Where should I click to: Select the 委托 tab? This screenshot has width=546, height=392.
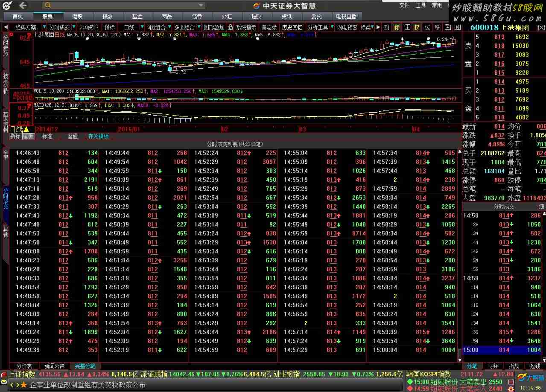tap(316, 16)
